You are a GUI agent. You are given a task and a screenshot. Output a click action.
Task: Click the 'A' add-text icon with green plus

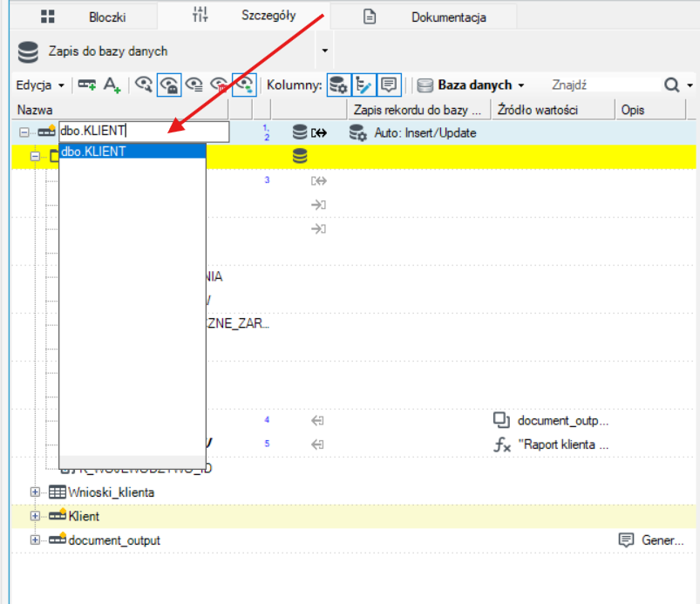112,85
